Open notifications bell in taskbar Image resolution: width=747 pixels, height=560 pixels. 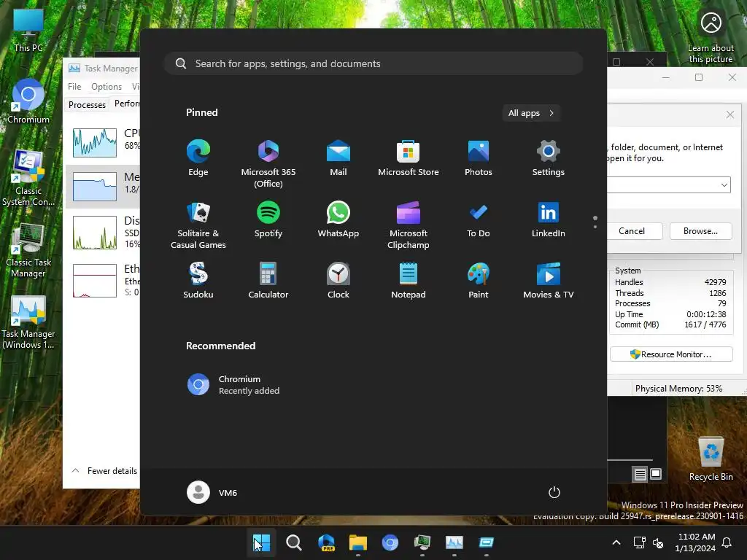727,542
